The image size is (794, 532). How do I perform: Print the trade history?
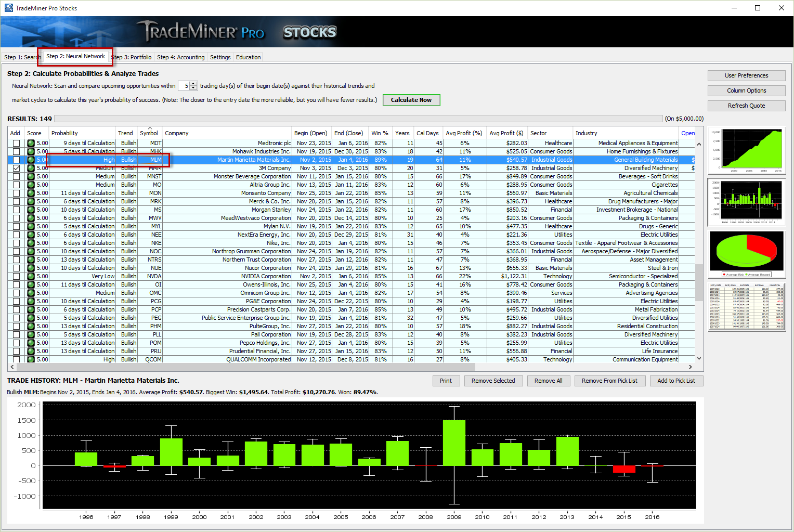[446, 381]
